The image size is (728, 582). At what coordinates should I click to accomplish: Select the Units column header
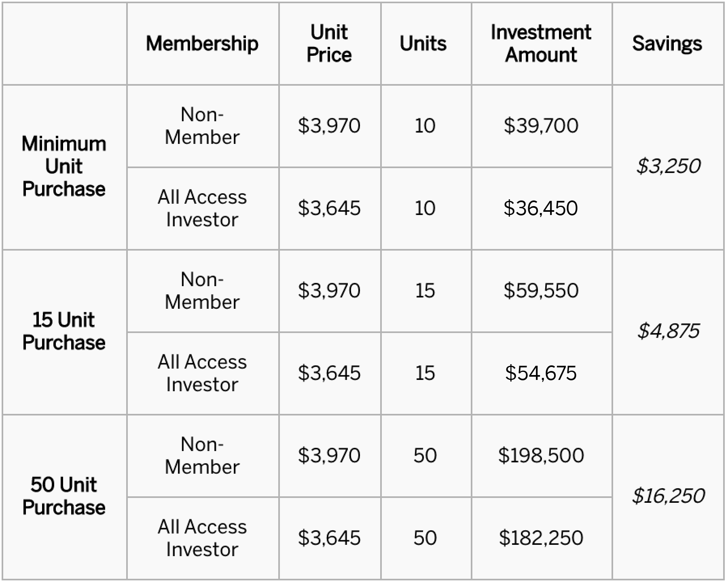[423, 43]
